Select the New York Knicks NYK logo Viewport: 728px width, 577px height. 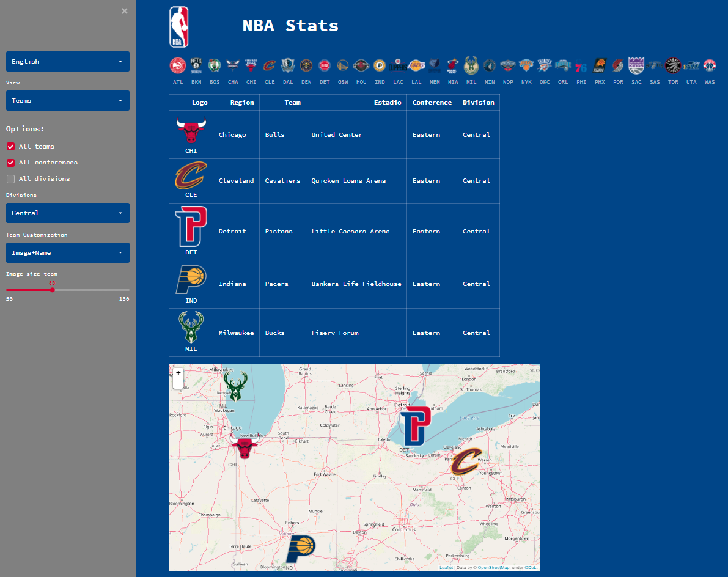(x=526, y=66)
